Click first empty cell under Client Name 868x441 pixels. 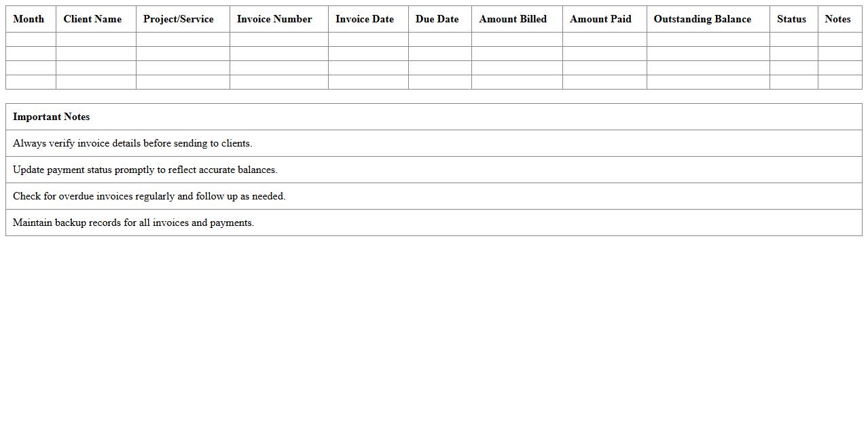coord(96,39)
